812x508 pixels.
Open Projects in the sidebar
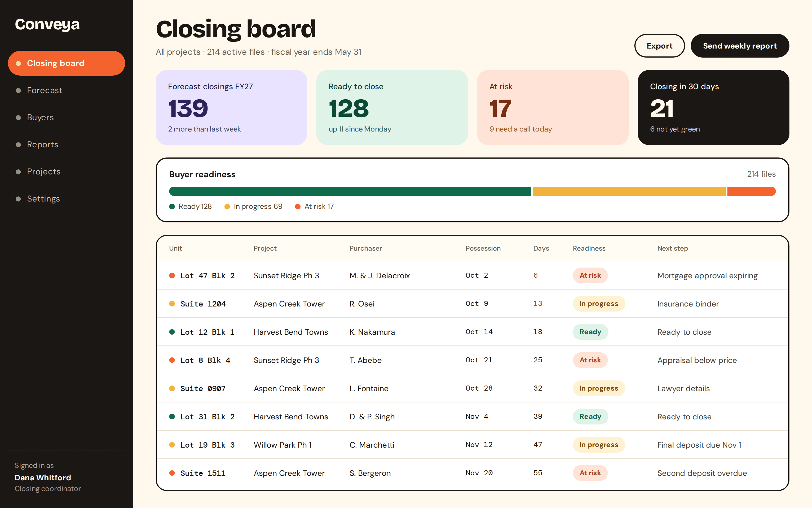[67, 172]
